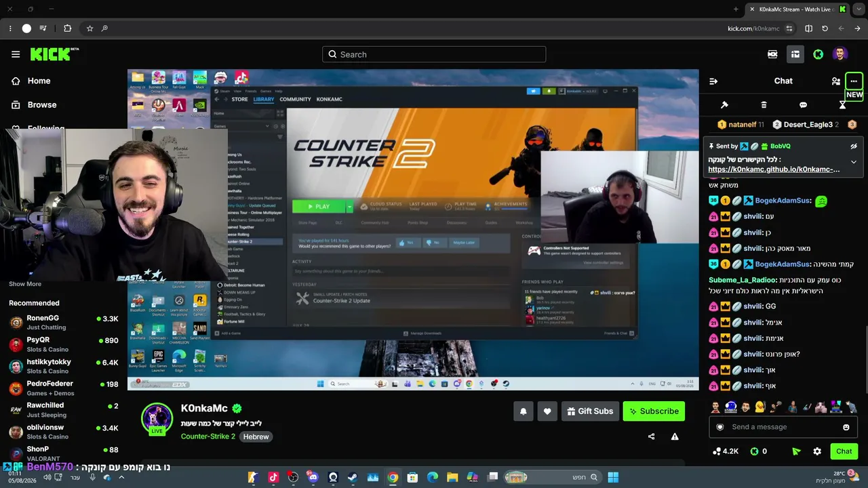868x488 pixels.
Task: Open the profile avatar menu
Action: click(x=840, y=54)
